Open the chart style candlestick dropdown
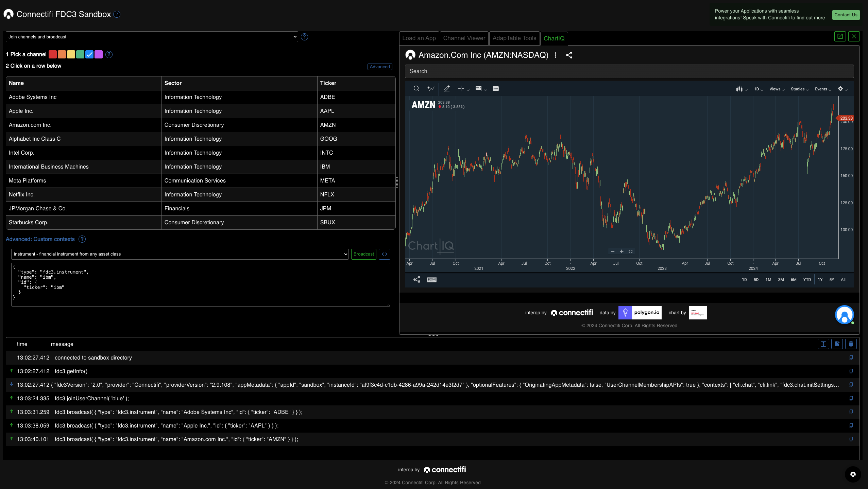 point(742,89)
